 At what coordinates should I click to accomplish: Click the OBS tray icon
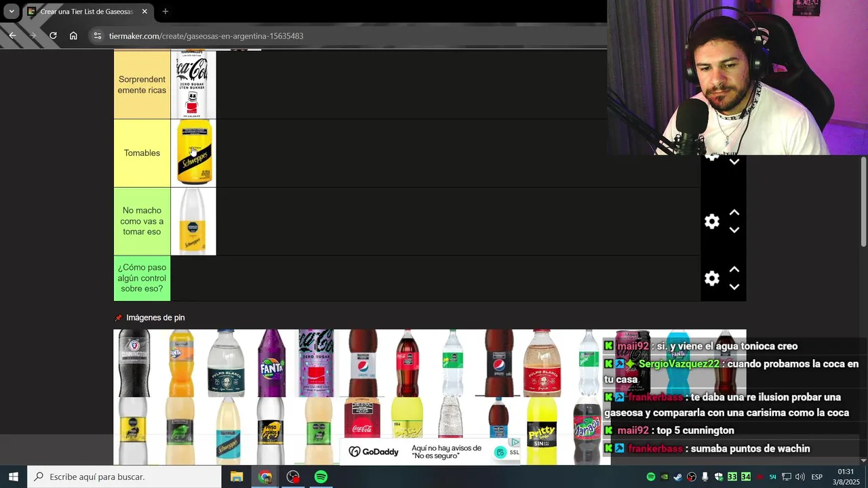(692, 477)
